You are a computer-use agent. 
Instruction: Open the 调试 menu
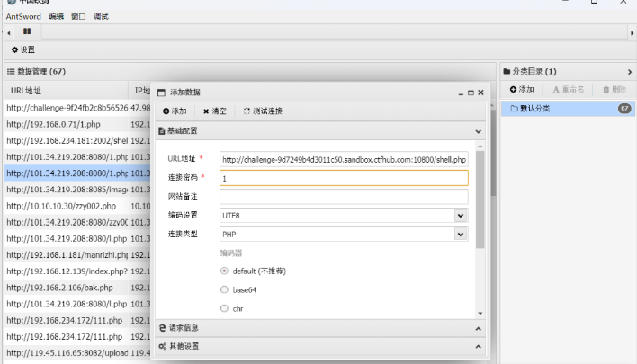point(101,17)
